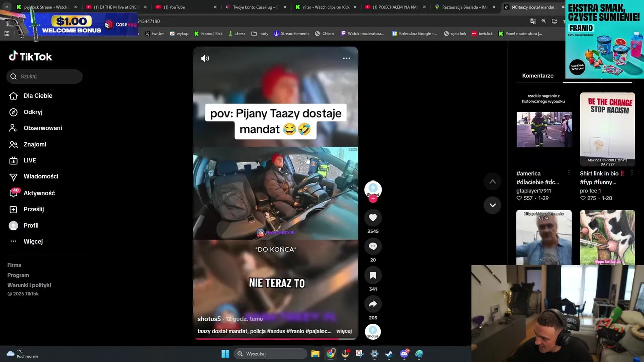The width and height of the screenshot is (644, 362).
Task: Switch to DJ THE M live tab
Action: [x=116, y=7]
